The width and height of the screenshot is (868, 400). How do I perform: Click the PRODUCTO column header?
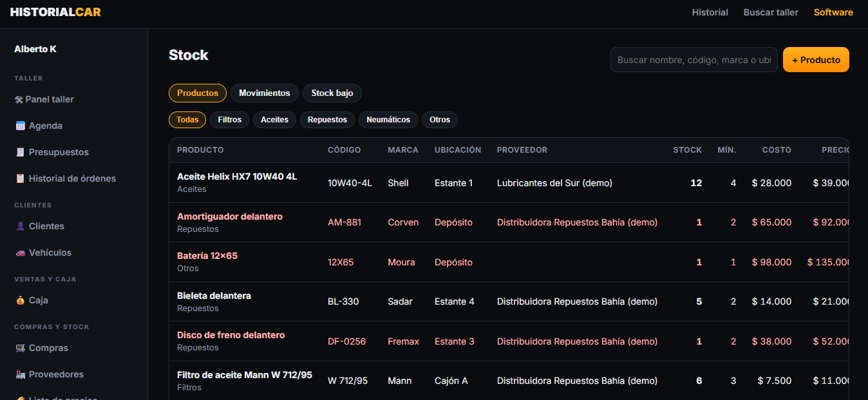click(x=200, y=150)
